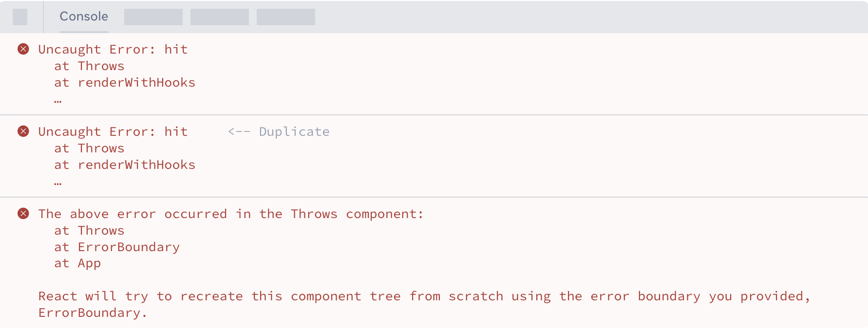Screen dimensions: 868x330
Task: Expand the ellipsis under the duplicate error's stack trace
Action: (x=58, y=183)
